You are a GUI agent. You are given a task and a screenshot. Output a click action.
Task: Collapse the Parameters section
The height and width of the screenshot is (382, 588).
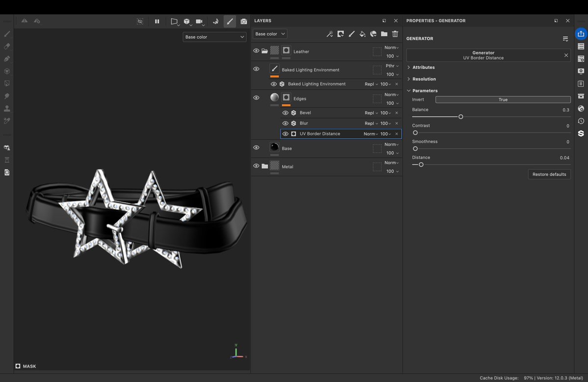[422, 91]
